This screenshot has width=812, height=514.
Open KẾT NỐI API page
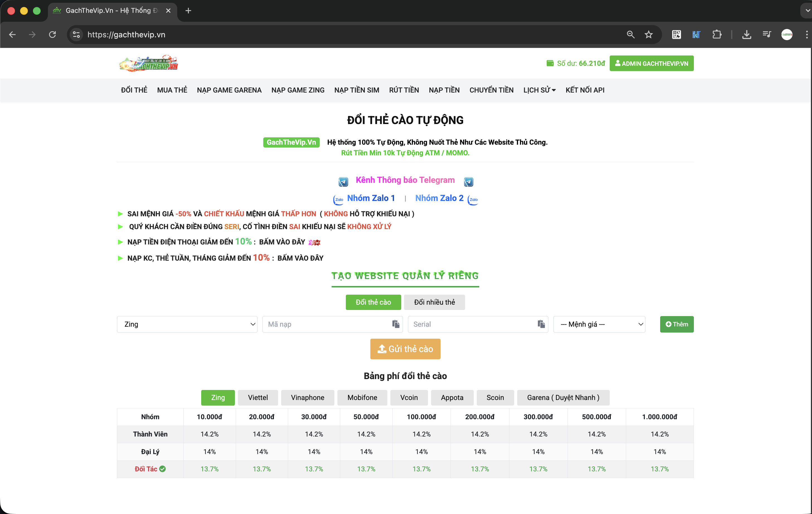tap(585, 90)
